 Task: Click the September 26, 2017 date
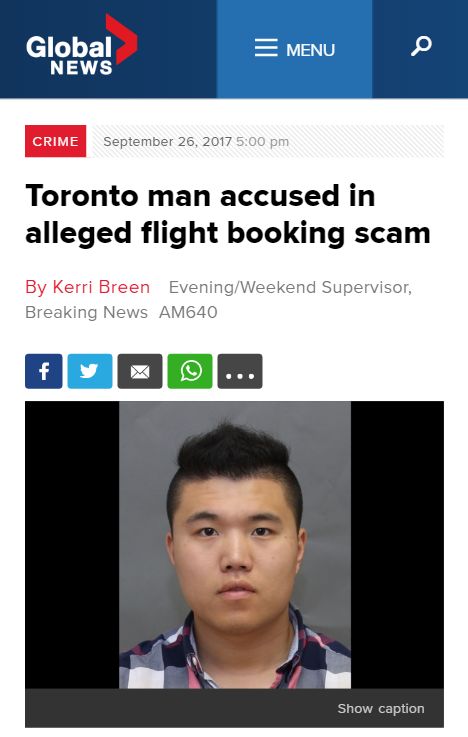pyautogui.click(x=167, y=141)
